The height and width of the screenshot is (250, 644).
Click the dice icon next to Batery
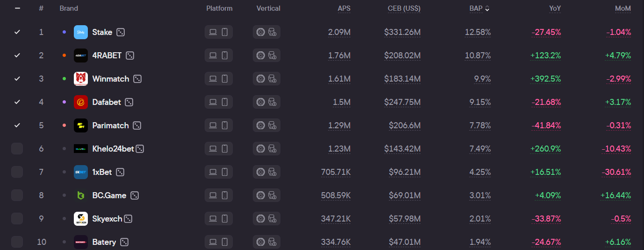coord(124,242)
